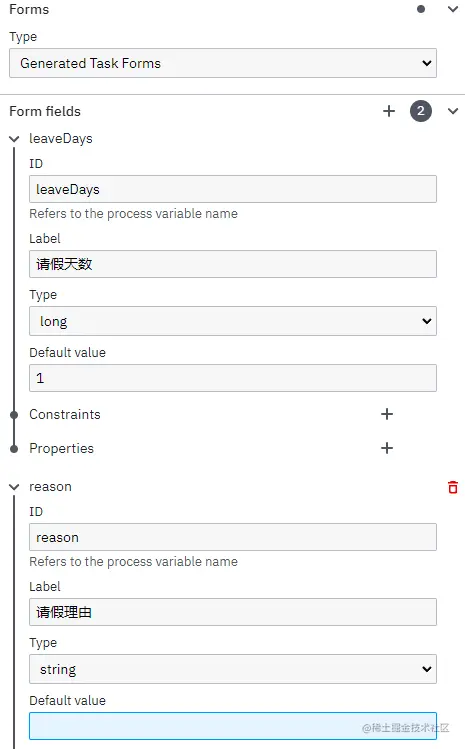Delete the reason form field
The image size is (465, 749).
453,487
